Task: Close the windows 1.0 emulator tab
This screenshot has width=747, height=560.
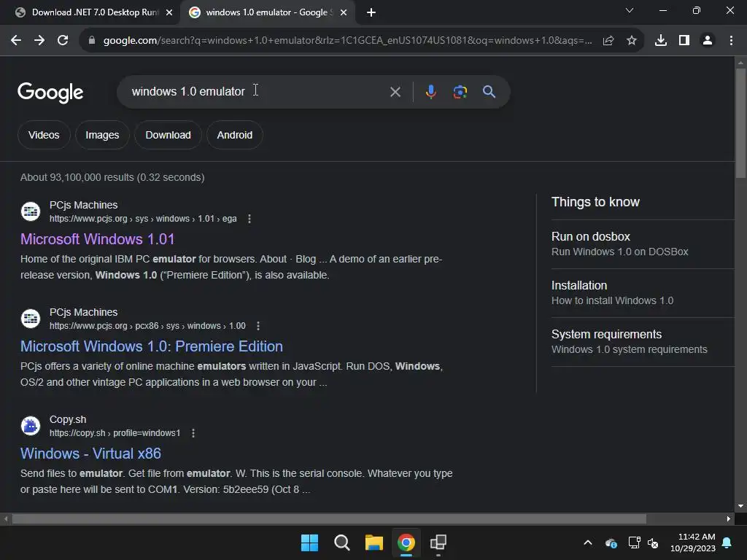Action: tap(344, 12)
